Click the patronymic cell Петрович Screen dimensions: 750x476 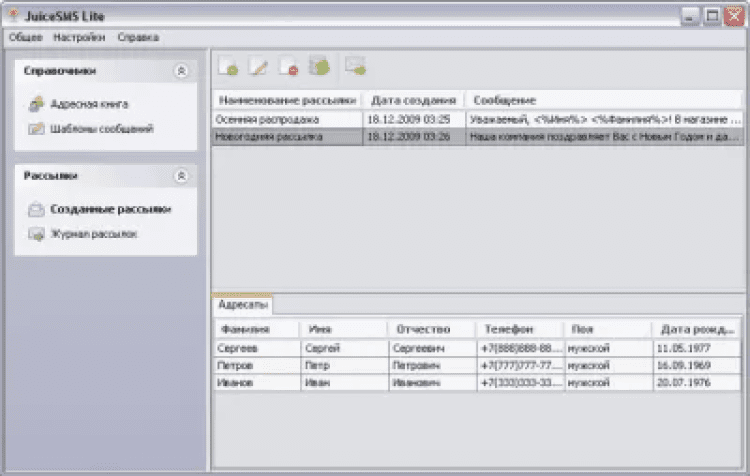pyautogui.click(x=433, y=365)
